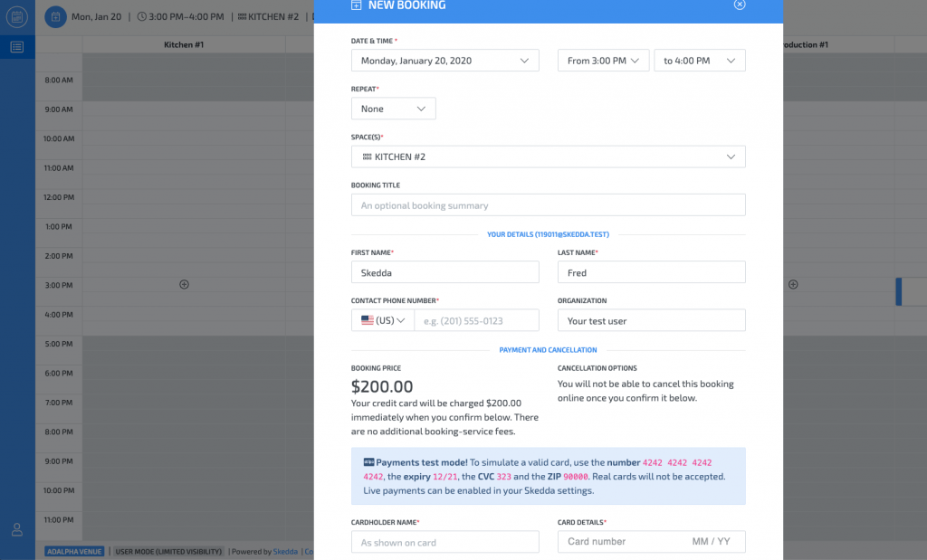Click the new booking calendar icon in header
Viewport: 927px width, 560px height.
[56, 16]
